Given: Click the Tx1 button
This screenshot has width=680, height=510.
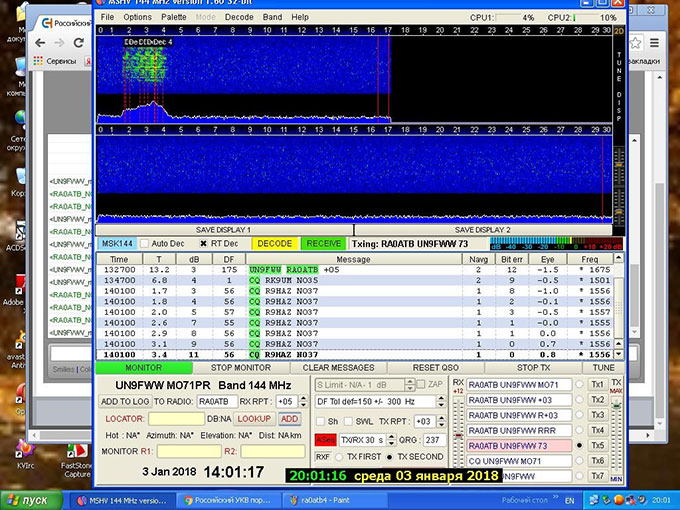Looking at the screenshot, I should coord(598,385).
